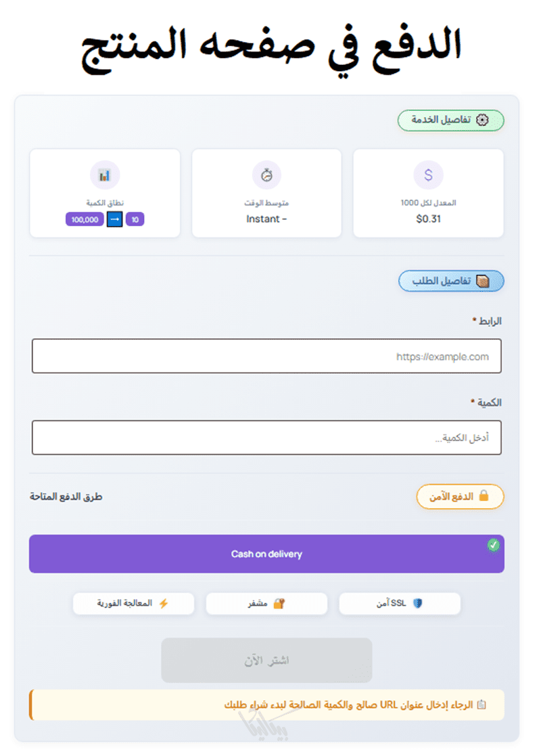Click the dollar sign rate icon
This screenshot has width=541, height=756.
click(428, 175)
